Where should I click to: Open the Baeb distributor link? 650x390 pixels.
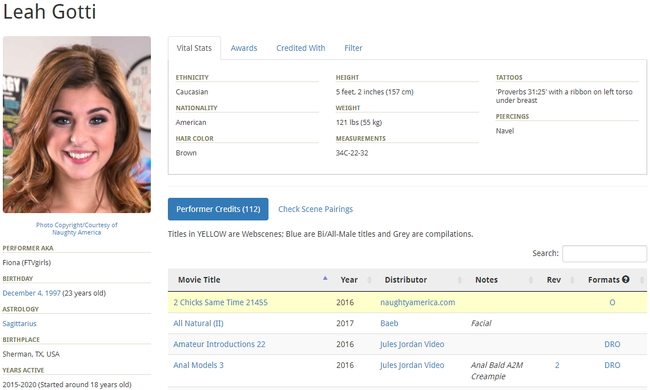389,323
